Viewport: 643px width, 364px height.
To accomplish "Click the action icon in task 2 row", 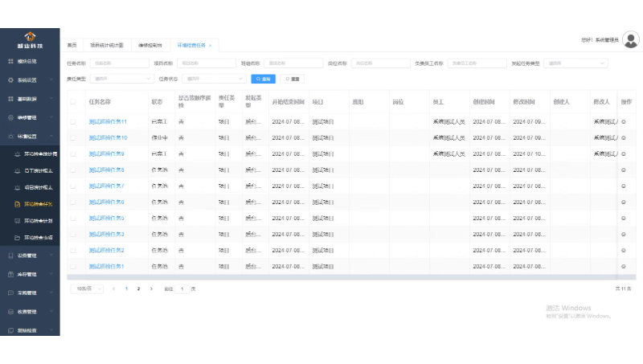I will [624, 250].
